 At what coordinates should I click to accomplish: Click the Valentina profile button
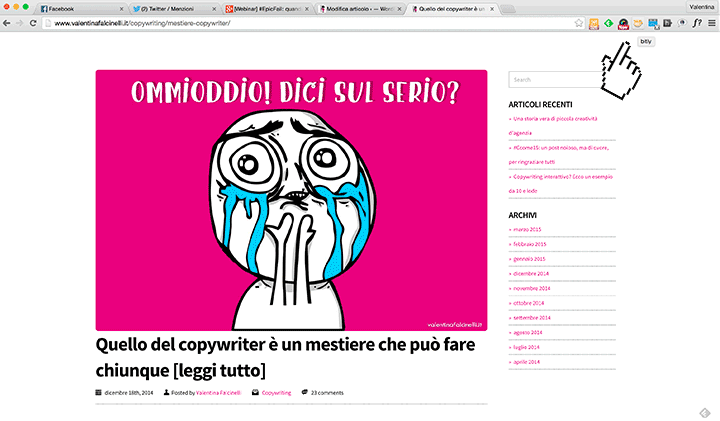pyautogui.click(x=701, y=7)
